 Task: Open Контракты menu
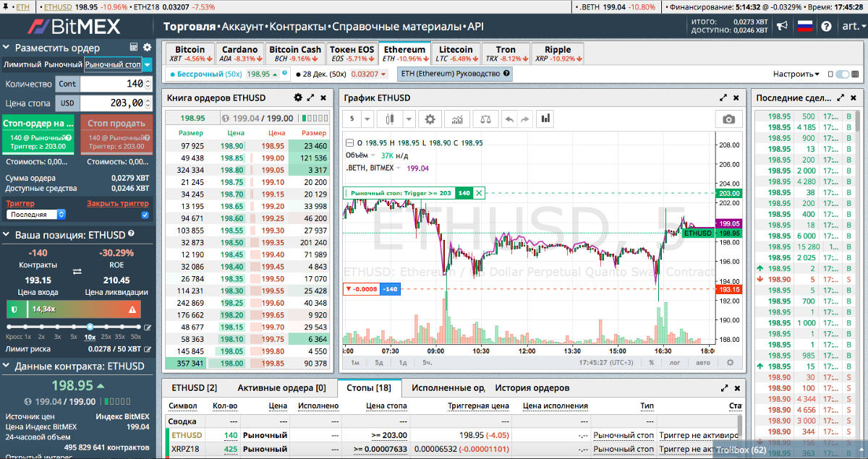pyautogui.click(x=297, y=27)
